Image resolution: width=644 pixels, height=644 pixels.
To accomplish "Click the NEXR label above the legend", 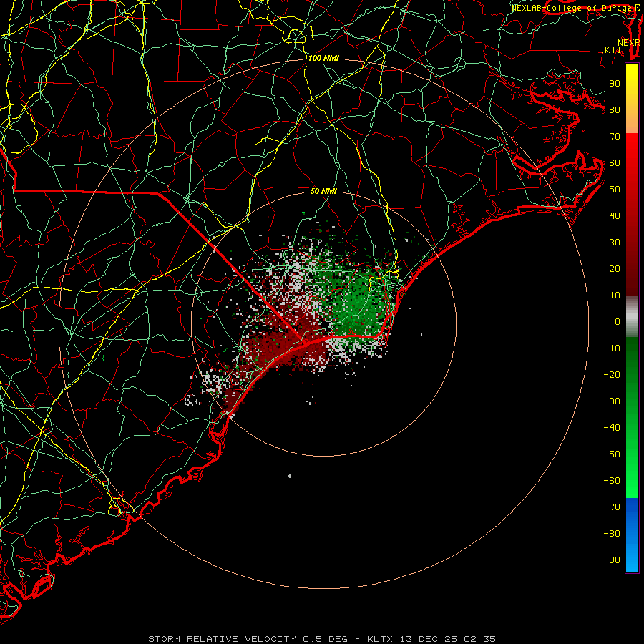I will 628,43.
